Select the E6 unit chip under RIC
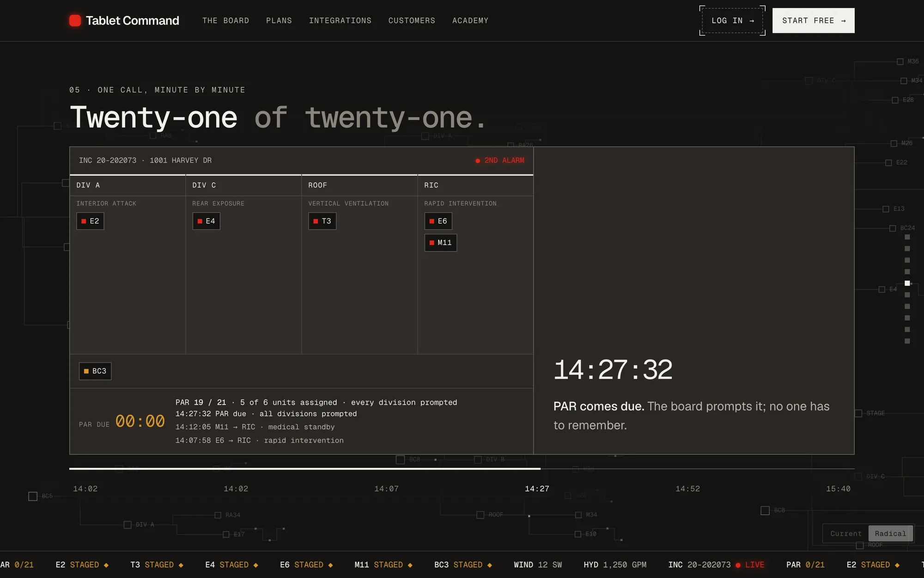The image size is (924, 578). coord(438,221)
